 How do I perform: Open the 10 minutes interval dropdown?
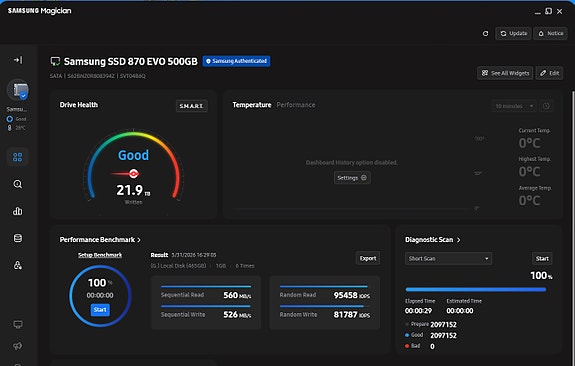(514, 106)
